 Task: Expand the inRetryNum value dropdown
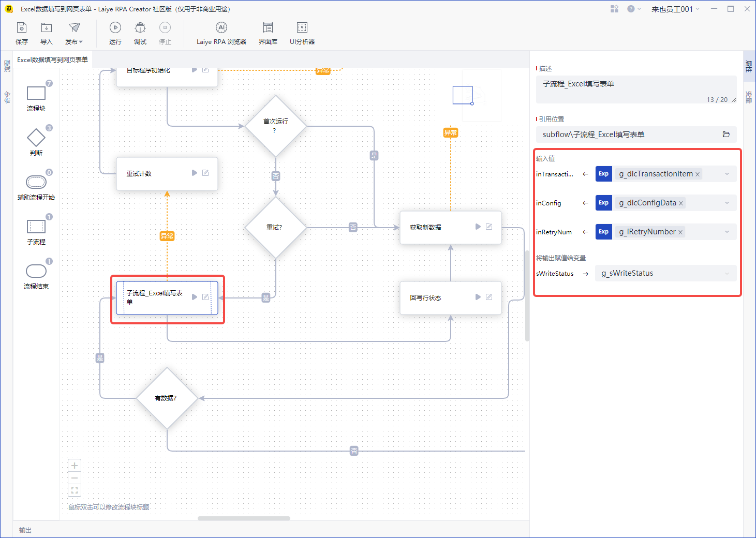point(727,232)
